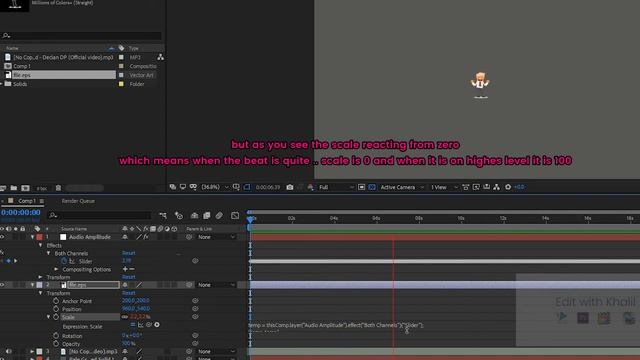This screenshot has width=640, height=360.
Task: Click Reset for file.eps Transform
Action: pyautogui.click(x=129, y=293)
